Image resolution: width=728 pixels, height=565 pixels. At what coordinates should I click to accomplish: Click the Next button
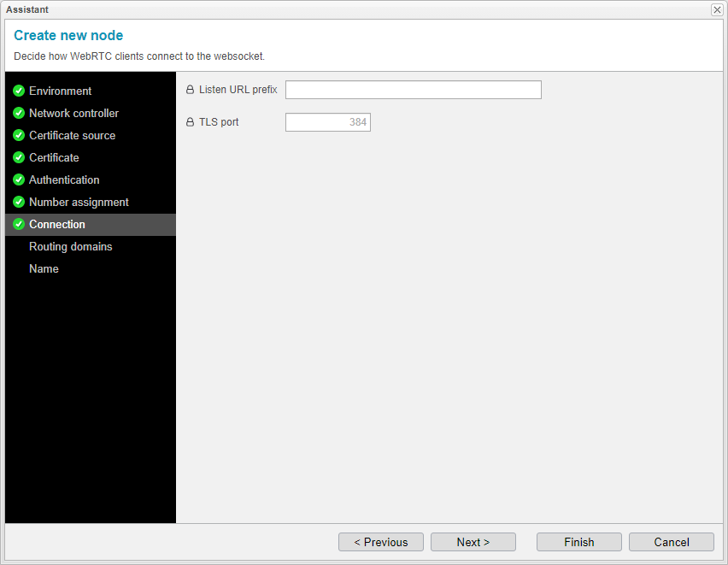click(473, 542)
